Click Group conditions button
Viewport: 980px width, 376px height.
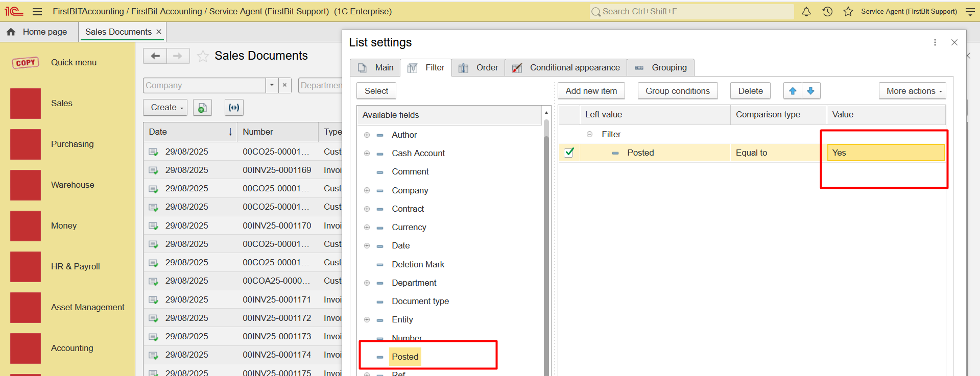click(x=678, y=91)
